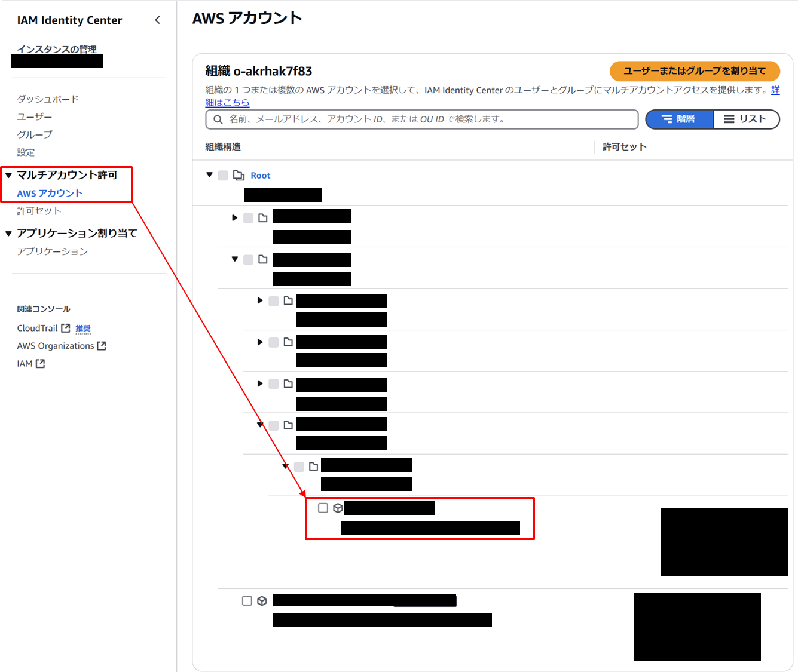Click ユーザーまたはグループを割り当て button
Image resolution: width=798 pixels, height=672 pixels.
695,71
